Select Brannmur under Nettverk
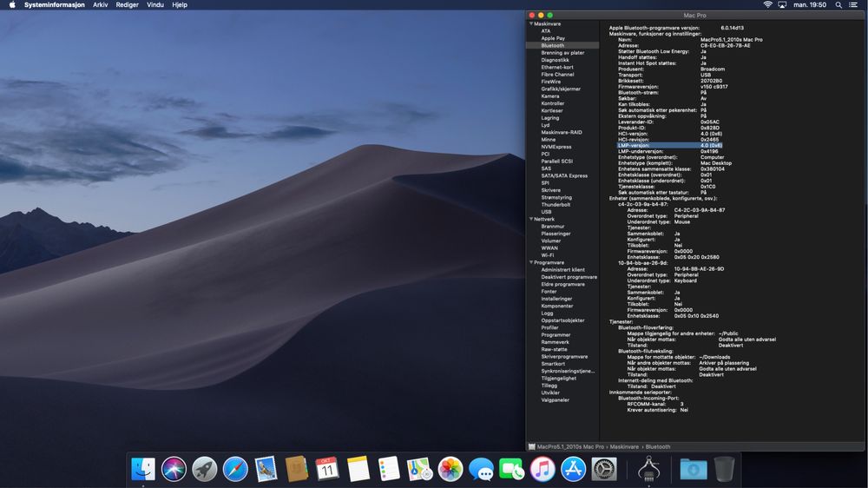Viewport: 868px width, 488px height. tap(553, 226)
